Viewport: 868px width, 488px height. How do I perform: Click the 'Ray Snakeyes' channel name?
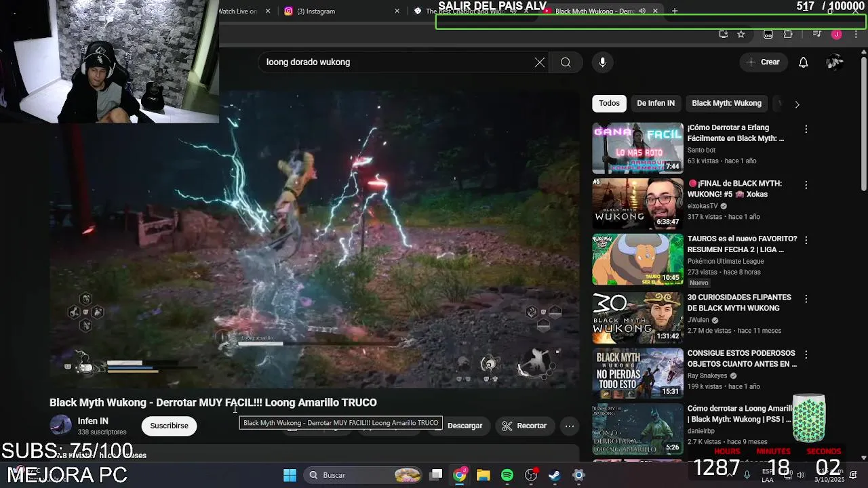click(707, 375)
